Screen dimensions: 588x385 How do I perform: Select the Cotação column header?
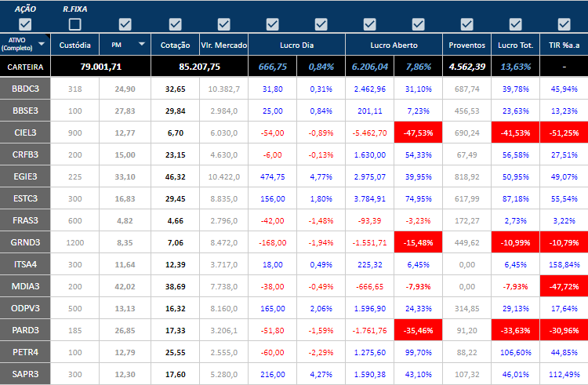pos(175,45)
